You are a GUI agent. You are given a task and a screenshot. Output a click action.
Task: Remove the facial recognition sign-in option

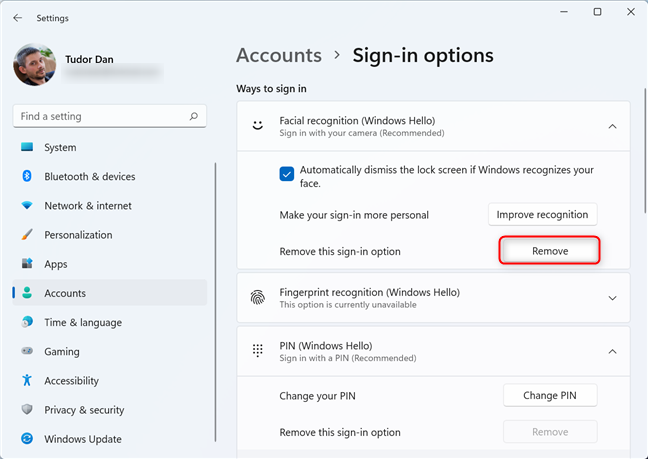coord(550,250)
